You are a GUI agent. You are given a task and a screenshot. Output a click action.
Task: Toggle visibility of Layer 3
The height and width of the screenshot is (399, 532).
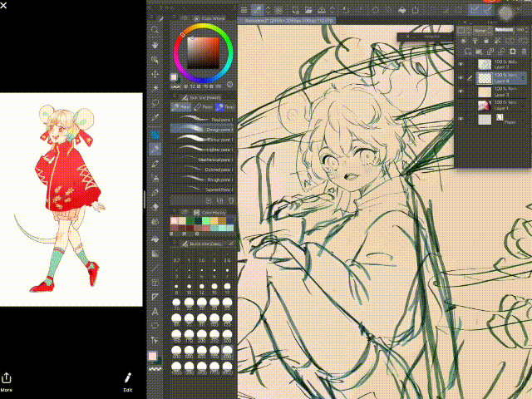[x=461, y=91]
